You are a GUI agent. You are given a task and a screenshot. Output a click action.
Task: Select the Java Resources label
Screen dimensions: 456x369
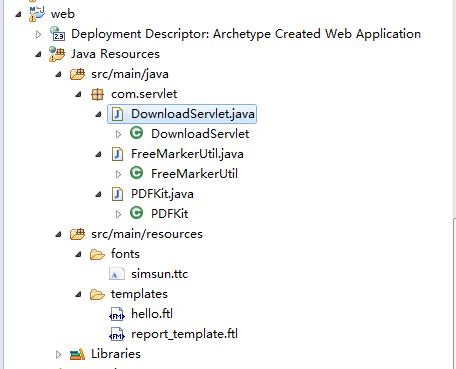[x=115, y=54]
